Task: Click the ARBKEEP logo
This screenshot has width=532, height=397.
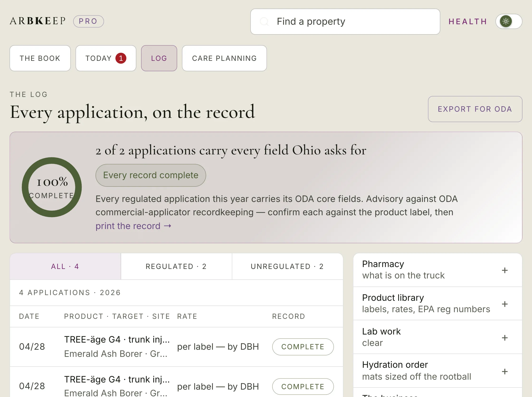Action: point(38,21)
